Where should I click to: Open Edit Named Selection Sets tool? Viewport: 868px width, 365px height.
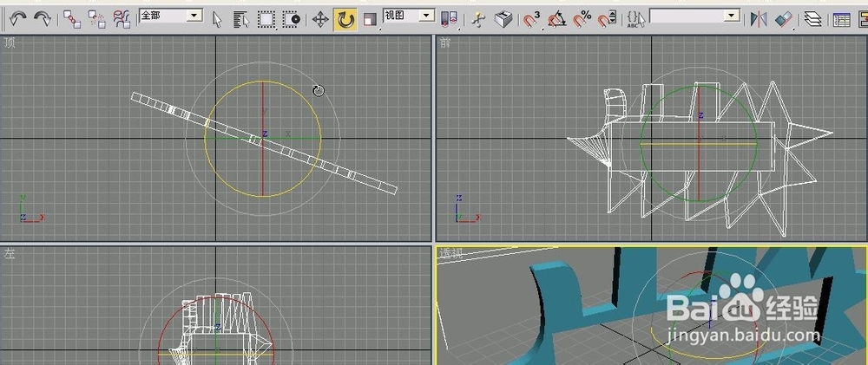636,20
